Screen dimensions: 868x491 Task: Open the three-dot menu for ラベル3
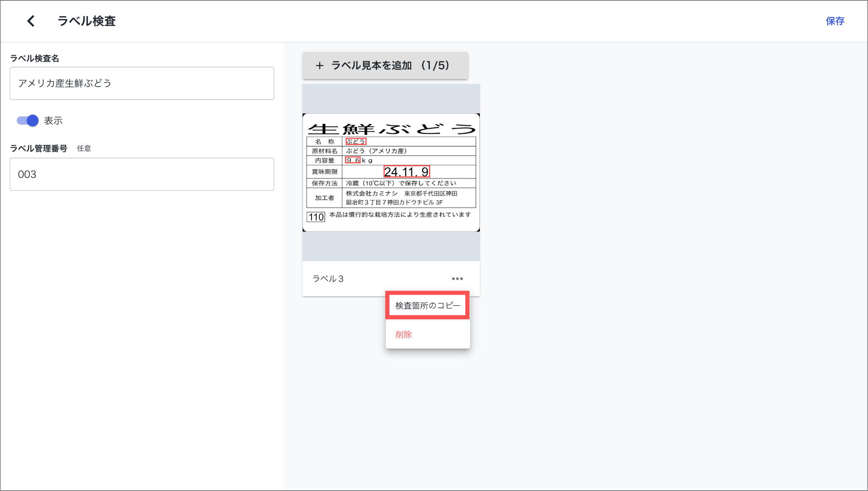pos(457,279)
